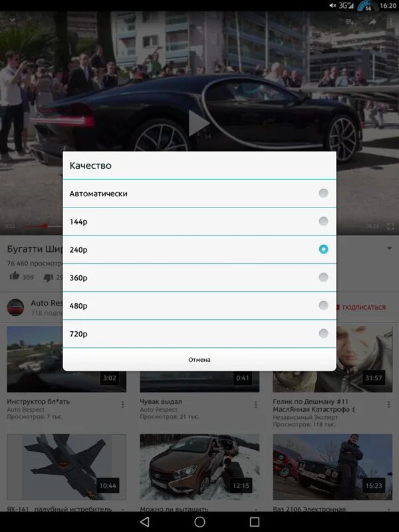The width and height of the screenshot is (399, 532).
Task: Open the add-to-playlist icon on video
Action: pos(350,22)
